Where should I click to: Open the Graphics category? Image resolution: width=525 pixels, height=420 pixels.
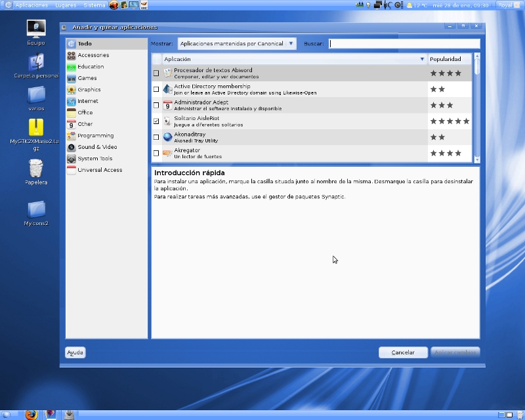[106, 89]
